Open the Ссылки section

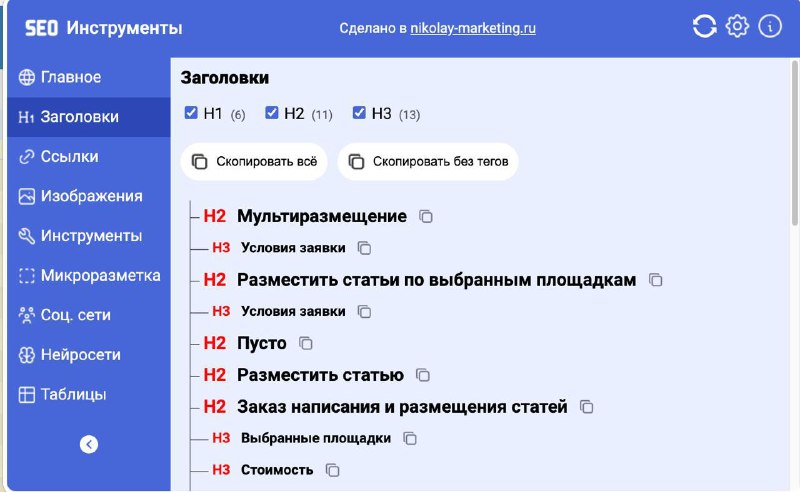[89, 157]
